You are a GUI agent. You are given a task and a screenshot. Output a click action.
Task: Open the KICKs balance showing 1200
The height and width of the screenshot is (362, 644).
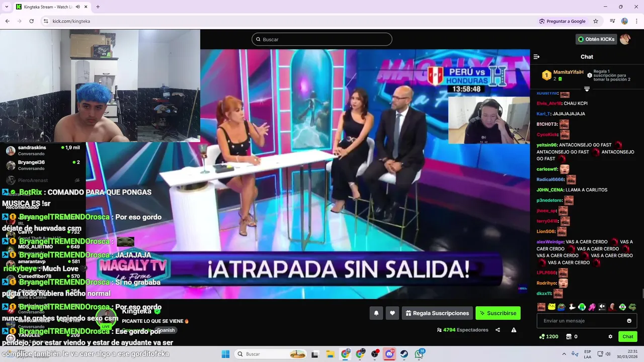pyautogui.click(x=548, y=337)
